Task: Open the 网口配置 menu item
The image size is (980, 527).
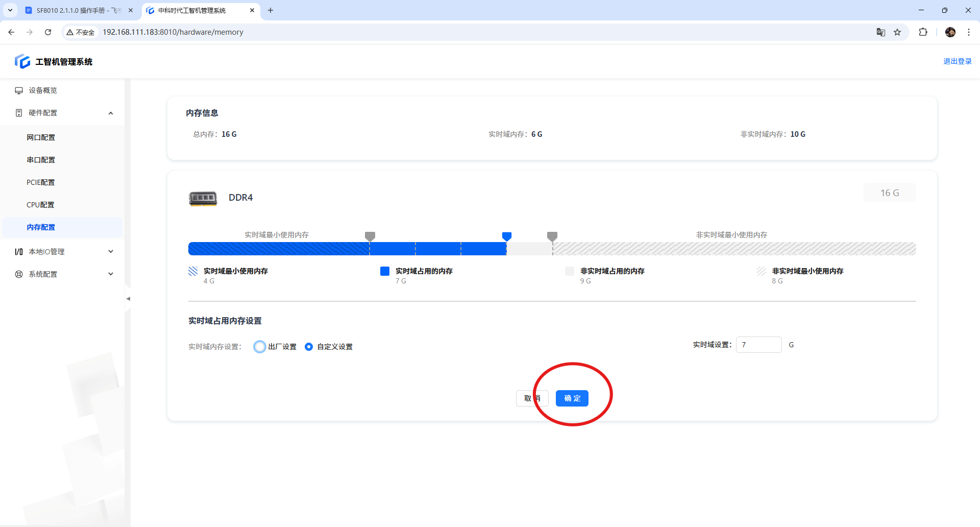Action: 41,137
